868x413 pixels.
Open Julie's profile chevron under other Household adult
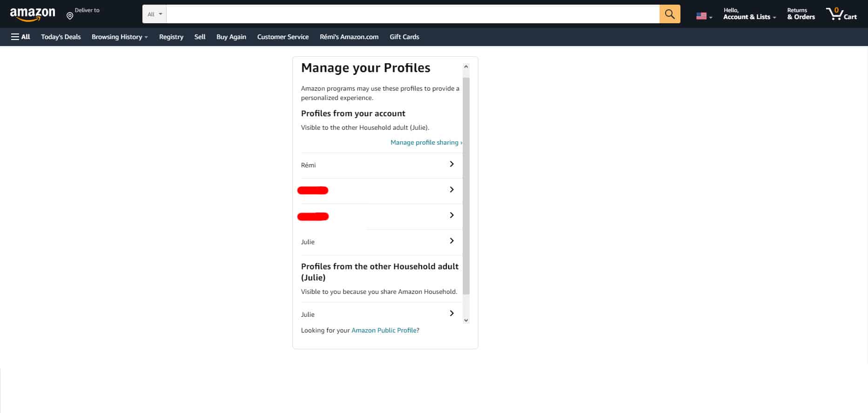pyautogui.click(x=451, y=313)
